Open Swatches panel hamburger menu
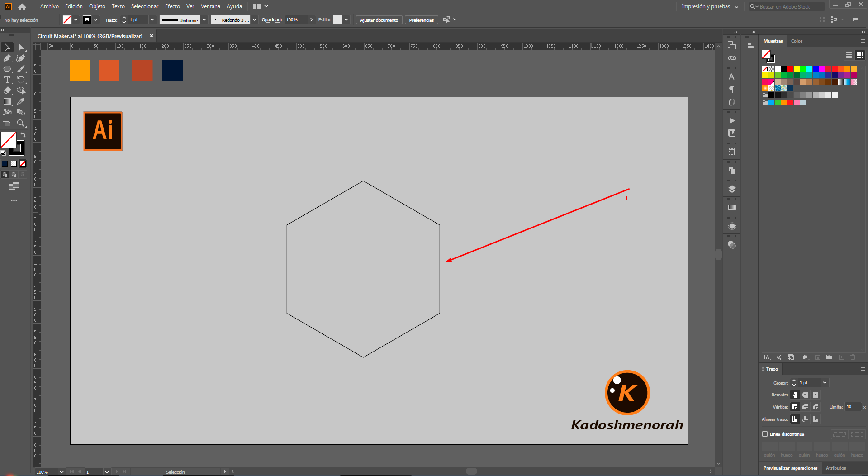The height and width of the screenshot is (476, 868). pos(863,41)
